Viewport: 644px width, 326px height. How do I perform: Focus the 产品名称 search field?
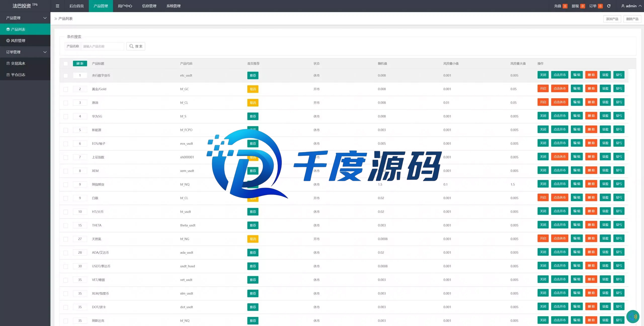(x=102, y=46)
